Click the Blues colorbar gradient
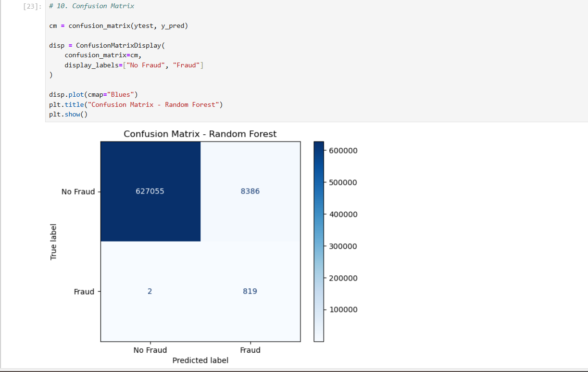The height and width of the screenshot is (372, 588). [x=319, y=241]
